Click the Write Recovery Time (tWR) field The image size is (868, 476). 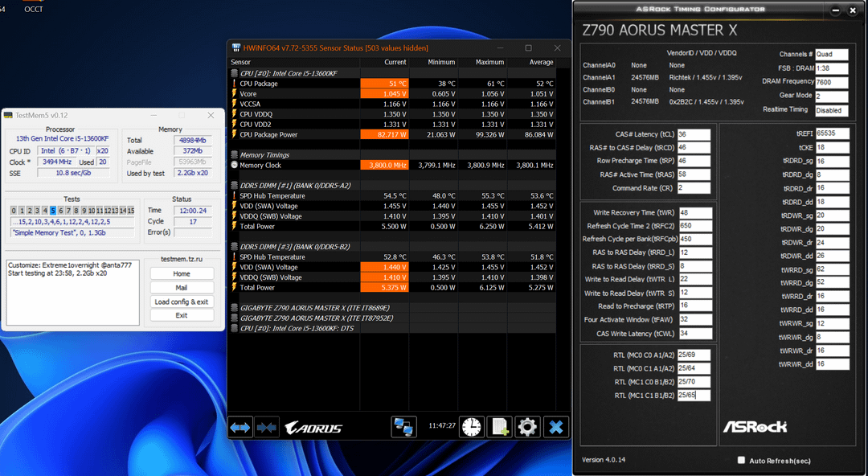coord(695,213)
